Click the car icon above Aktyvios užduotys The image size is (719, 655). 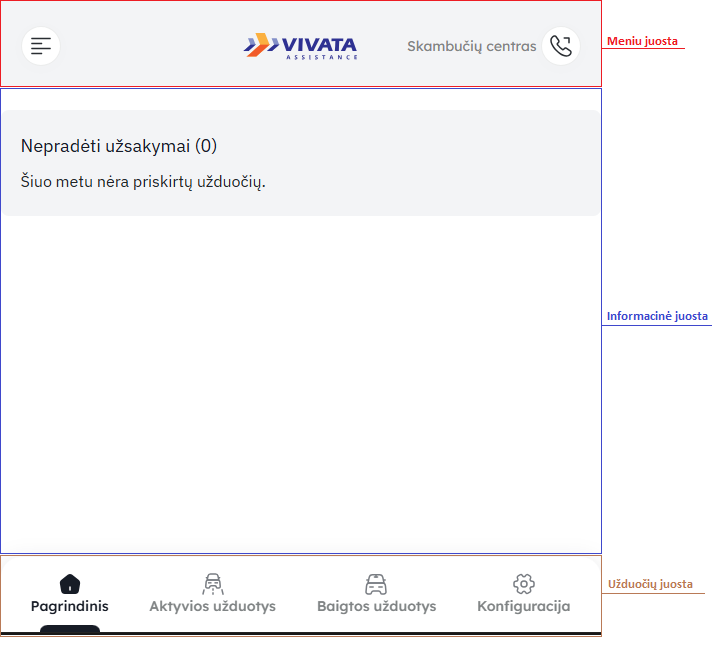[212, 583]
